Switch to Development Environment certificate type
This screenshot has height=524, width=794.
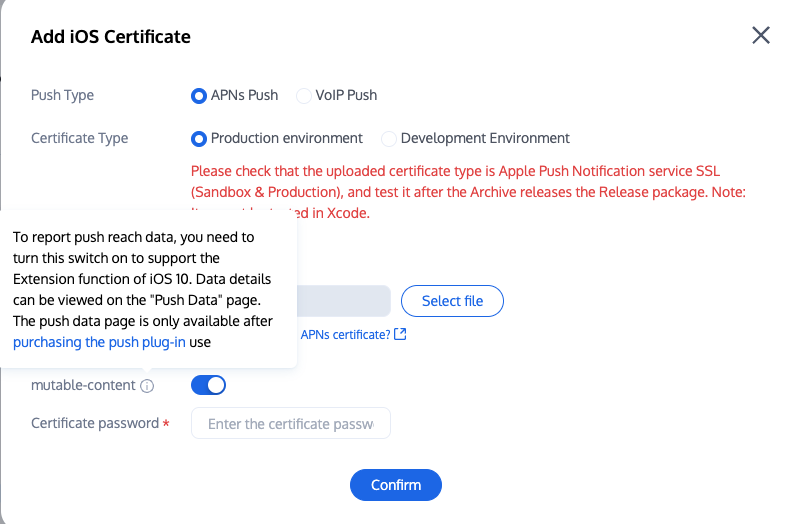tap(389, 139)
